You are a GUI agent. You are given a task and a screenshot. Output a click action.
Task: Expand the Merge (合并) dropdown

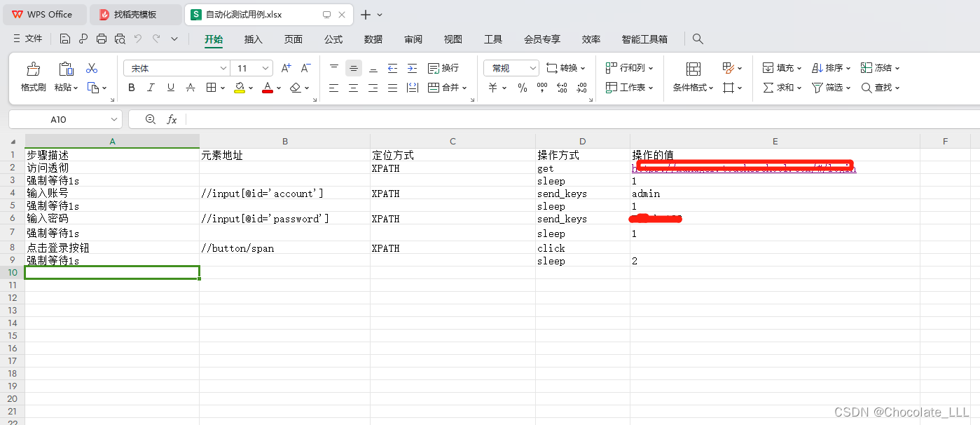464,88
